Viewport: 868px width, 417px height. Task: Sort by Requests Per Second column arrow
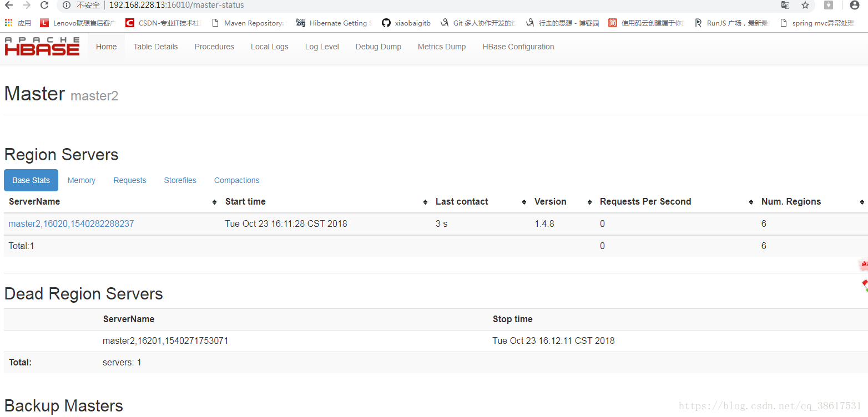(x=751, y=202)
